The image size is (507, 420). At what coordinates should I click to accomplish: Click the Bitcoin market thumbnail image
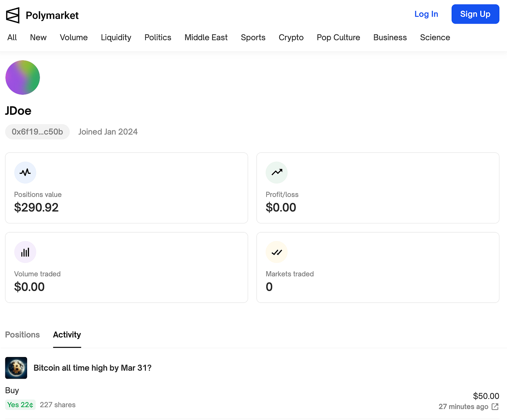tap(16, 368)
